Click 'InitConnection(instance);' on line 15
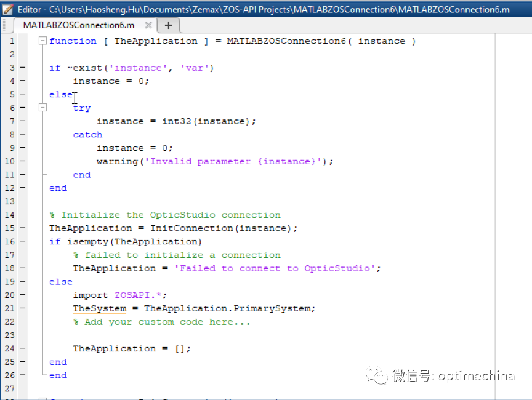Screen dimensions: 532x400 point(224,228)
